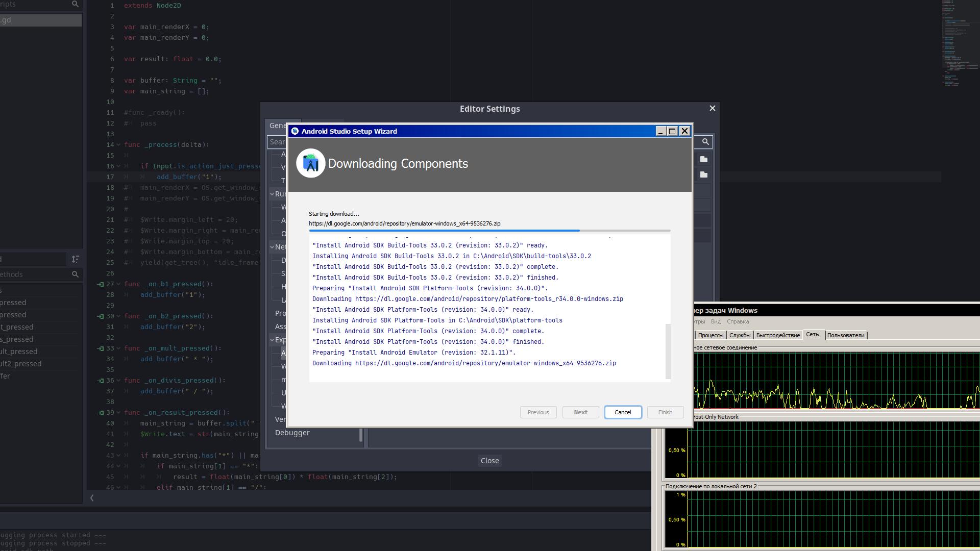Fold the _on_b1_pressed function on line 27
This screenshot has width=980, height=551.
pyautogui.click(x=118, y=284)
